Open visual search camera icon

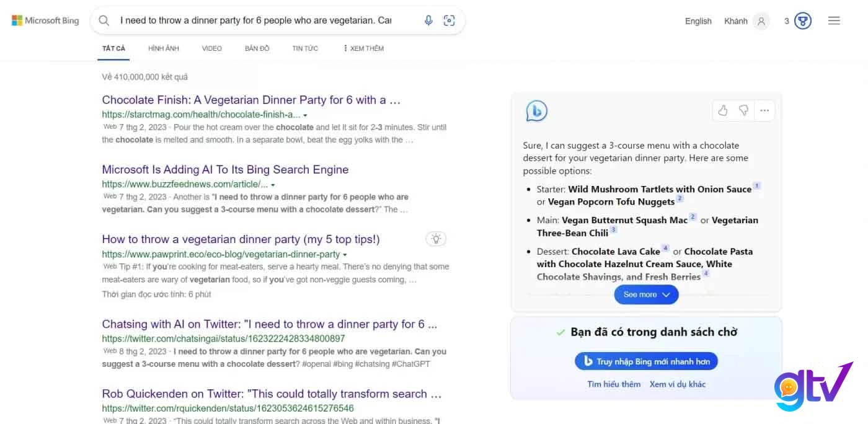pos(449,20)
